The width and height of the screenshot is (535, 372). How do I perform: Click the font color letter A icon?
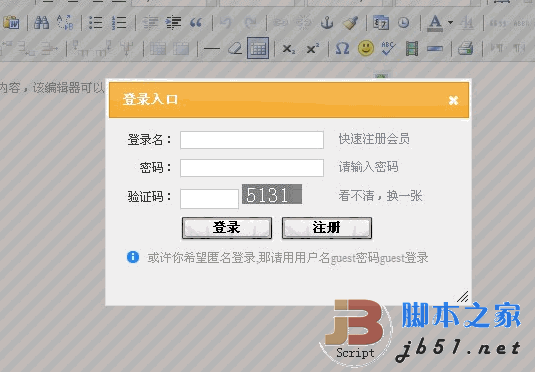click(x=435, y=23)
